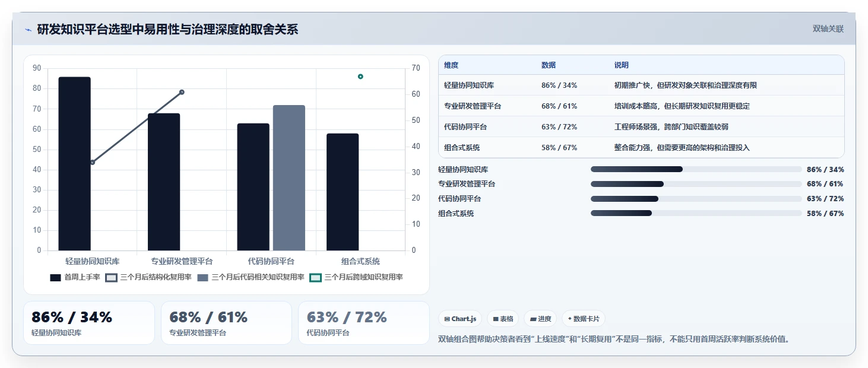Click the 组合式系统 x-axis label

[x=360, y=261]
